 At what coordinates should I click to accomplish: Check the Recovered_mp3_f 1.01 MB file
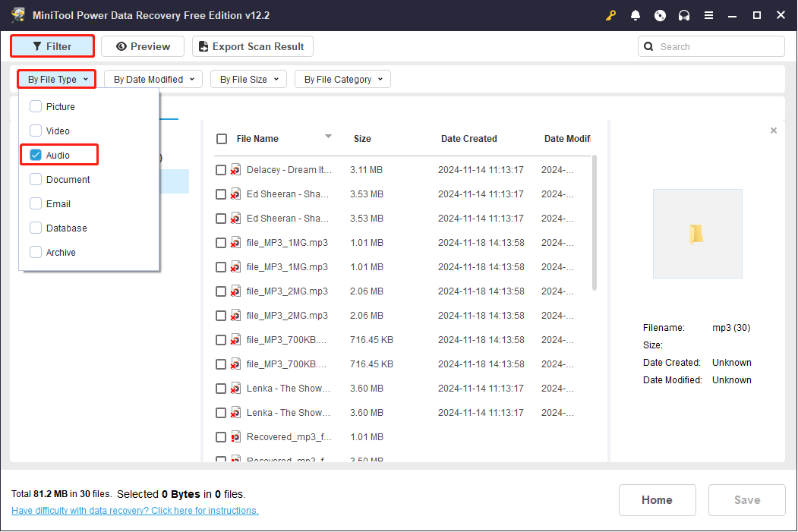point(220,437)
